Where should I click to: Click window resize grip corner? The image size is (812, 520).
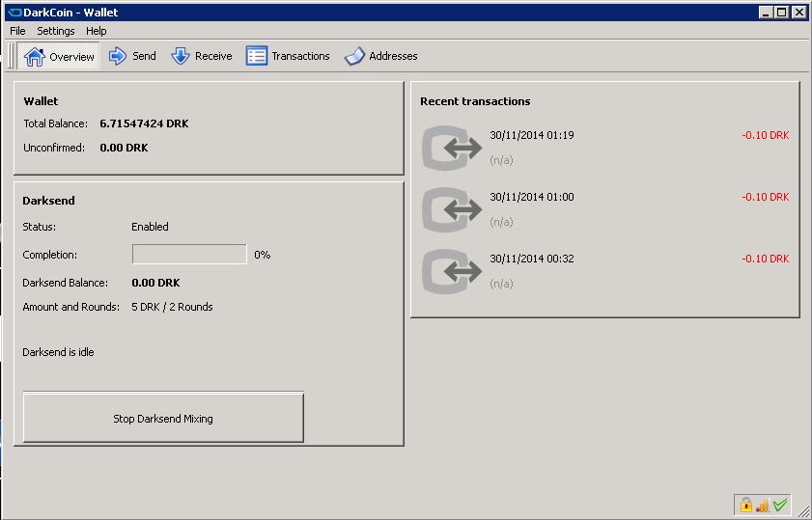pos(803,511)
